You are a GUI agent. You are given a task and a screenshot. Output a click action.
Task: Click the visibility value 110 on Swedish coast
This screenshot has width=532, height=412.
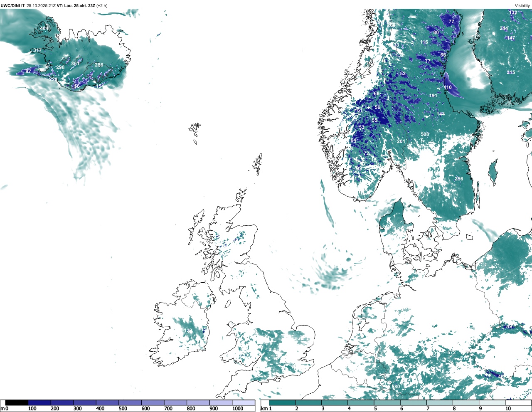pos(448,87)
